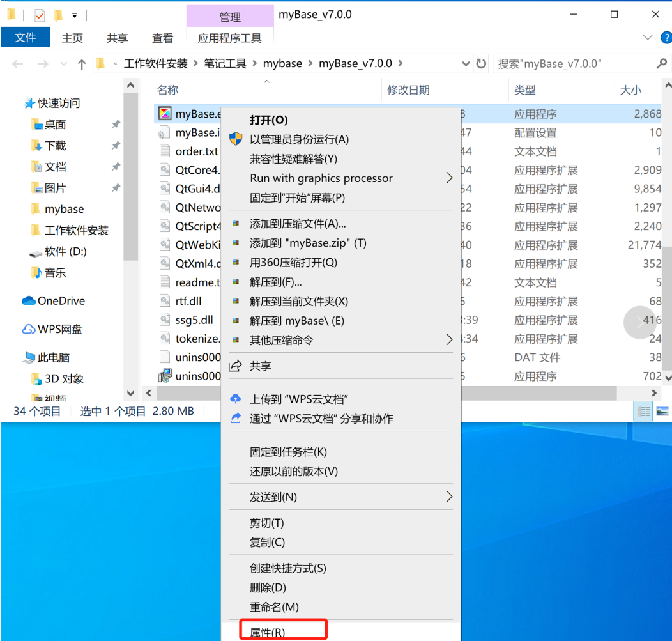Open the quick access toolbar customize dropdown
This screenshot has width=672, height=641.
(x=75, y=16)
